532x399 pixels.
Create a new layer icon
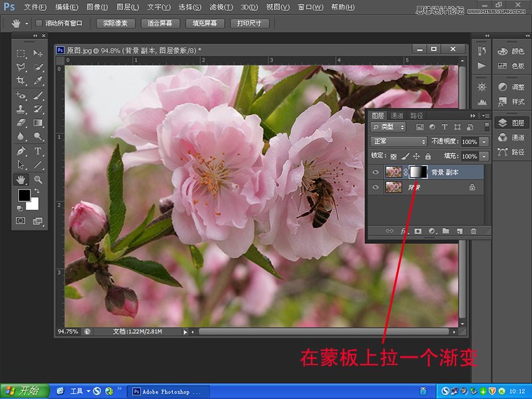(460, 231)
